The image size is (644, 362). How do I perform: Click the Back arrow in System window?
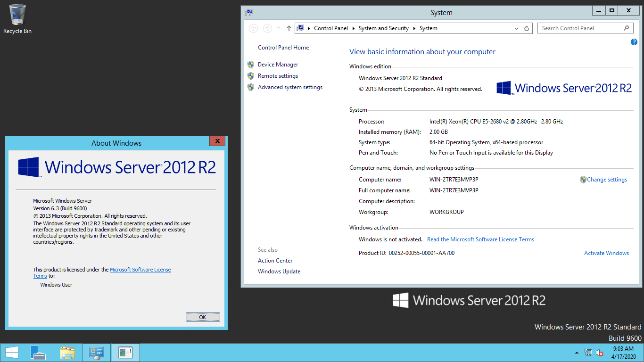coord(254,28)
